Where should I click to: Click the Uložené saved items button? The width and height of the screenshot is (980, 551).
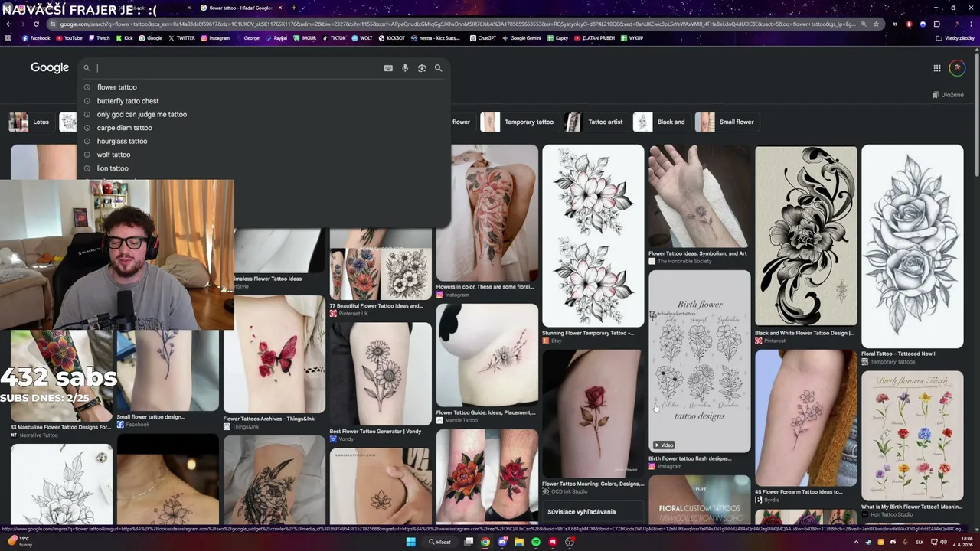[948, 95]
